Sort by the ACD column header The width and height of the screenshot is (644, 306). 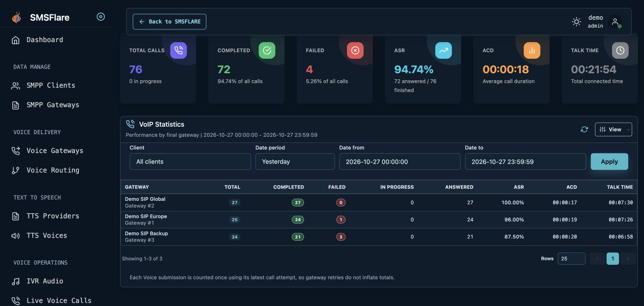(572, 187)
